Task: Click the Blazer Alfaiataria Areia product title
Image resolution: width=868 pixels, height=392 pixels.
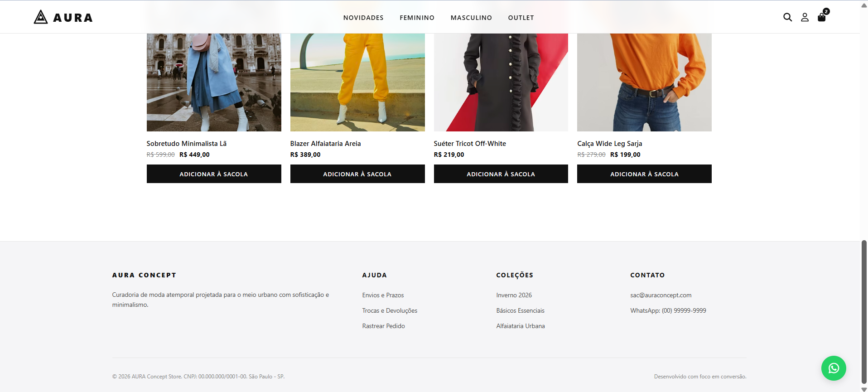Action: (x=326, y=144)
